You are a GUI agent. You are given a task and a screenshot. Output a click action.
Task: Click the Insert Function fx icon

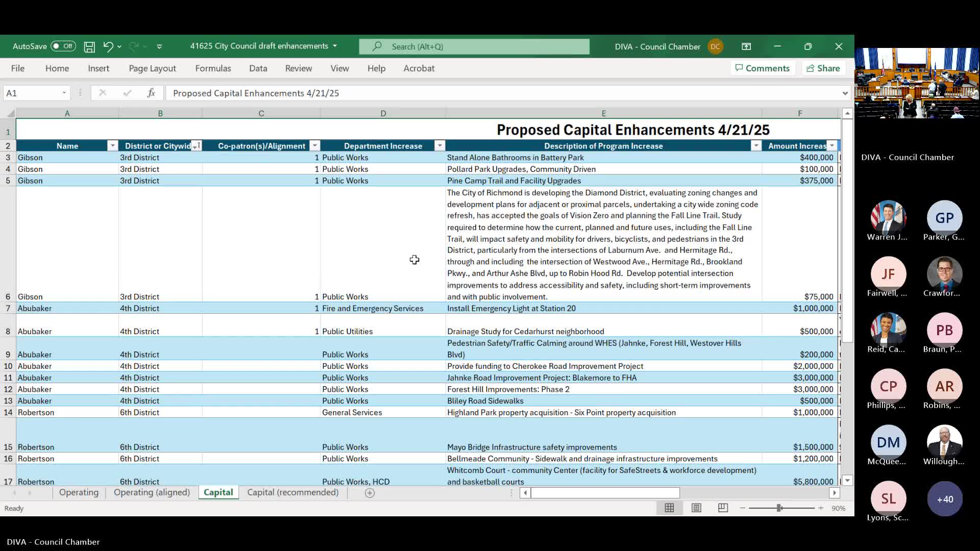pos(151,93)
